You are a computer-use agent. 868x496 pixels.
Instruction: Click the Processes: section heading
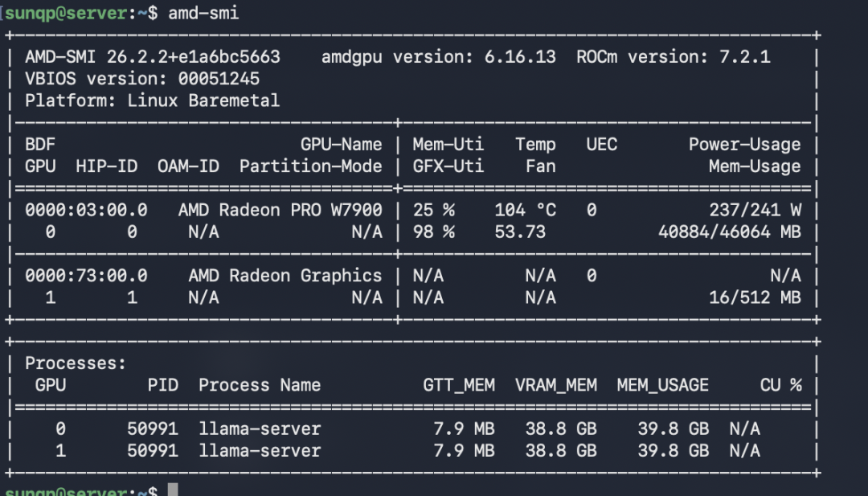(x=76, y=363)
